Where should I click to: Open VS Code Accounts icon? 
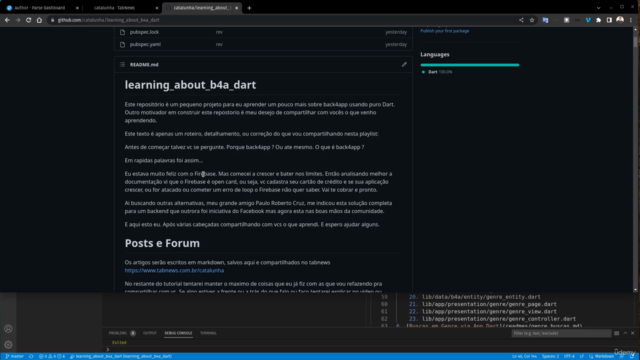pyautogui.click(x=8, y=329)
